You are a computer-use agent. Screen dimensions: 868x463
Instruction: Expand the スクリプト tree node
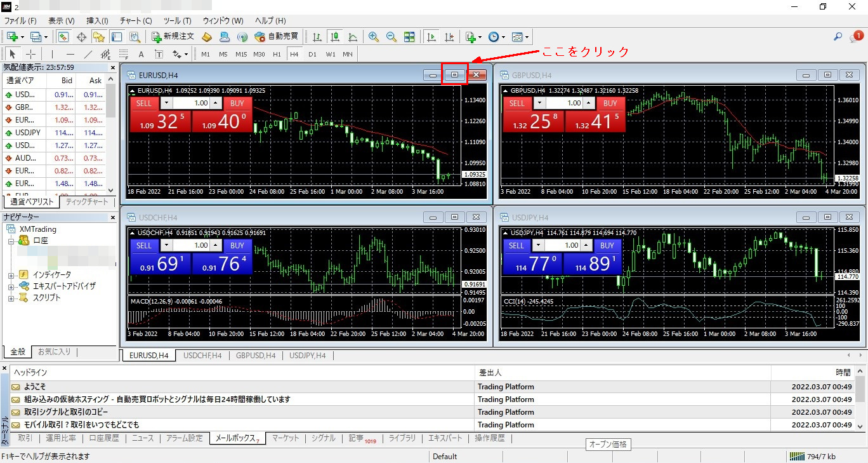[x=11, y=298]
